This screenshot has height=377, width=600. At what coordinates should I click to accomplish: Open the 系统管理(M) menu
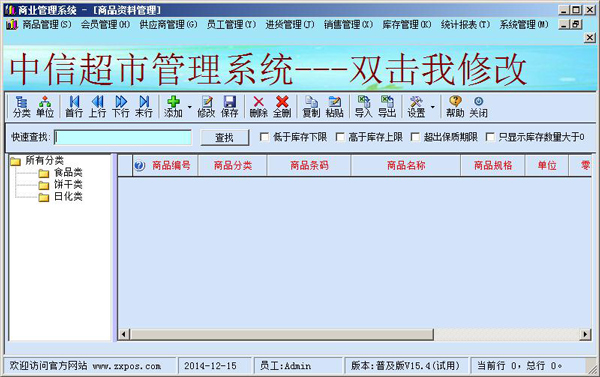(524, 24)
